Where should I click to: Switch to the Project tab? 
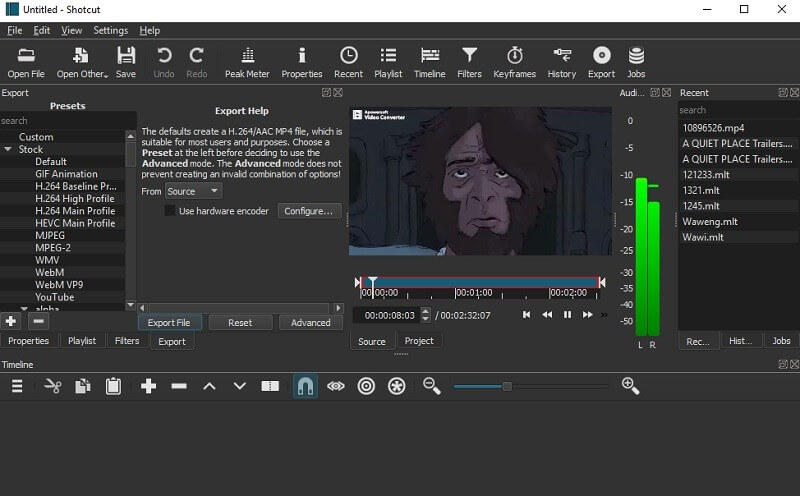click(419, 341)
